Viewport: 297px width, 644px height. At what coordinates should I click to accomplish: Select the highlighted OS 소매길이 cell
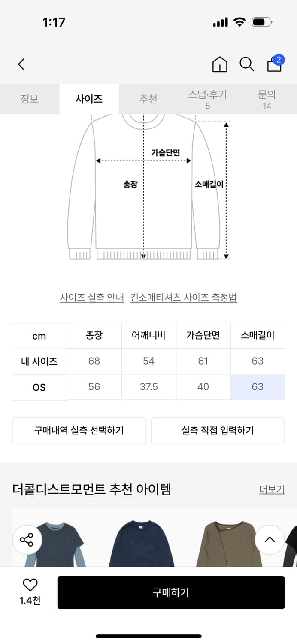pyautogui.click(x=258, y=386)
